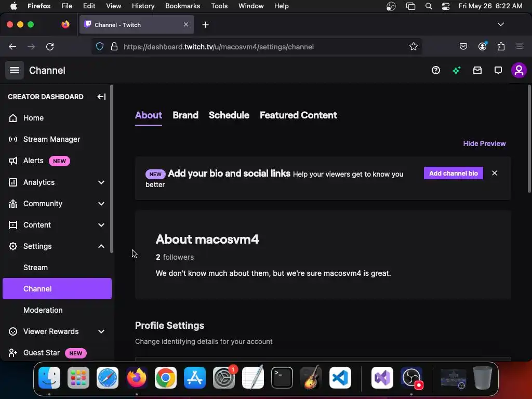Image resolution: width=532 pixels, height=399 pixels.
Task: Dismiss the bio and social links banner
Action: (495, 174)
